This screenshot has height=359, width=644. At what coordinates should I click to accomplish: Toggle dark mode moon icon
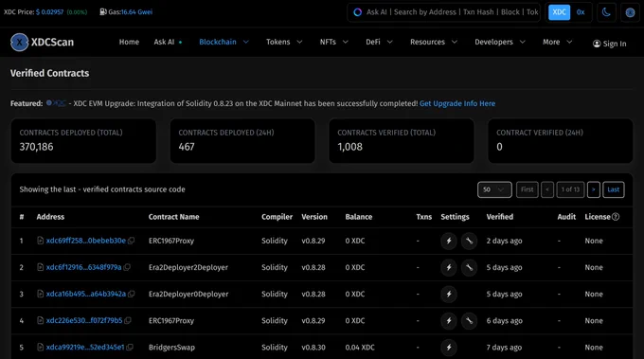[x=606, y=12]
